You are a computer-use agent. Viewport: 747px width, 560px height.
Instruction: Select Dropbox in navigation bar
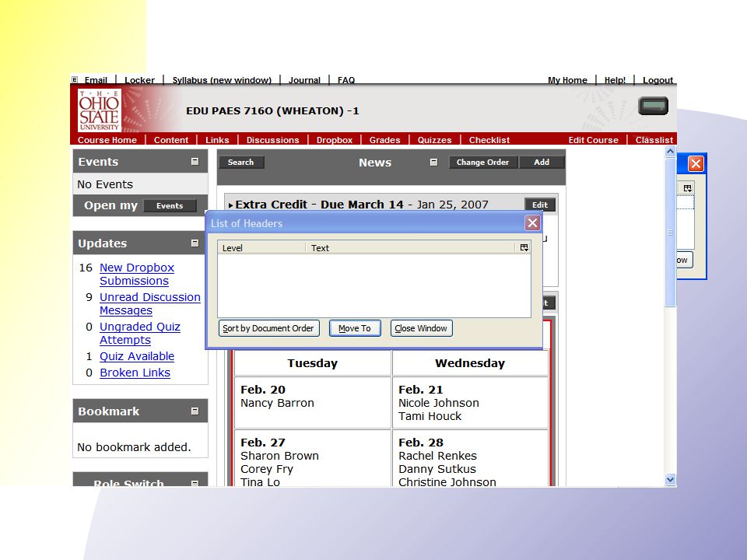[x=335, y=140]
